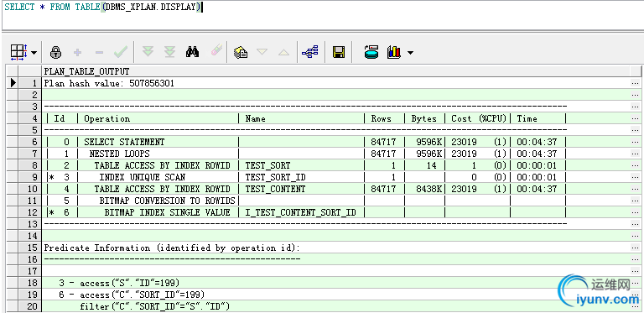Click the ellipsis button for row 1

tap(635, 83)
